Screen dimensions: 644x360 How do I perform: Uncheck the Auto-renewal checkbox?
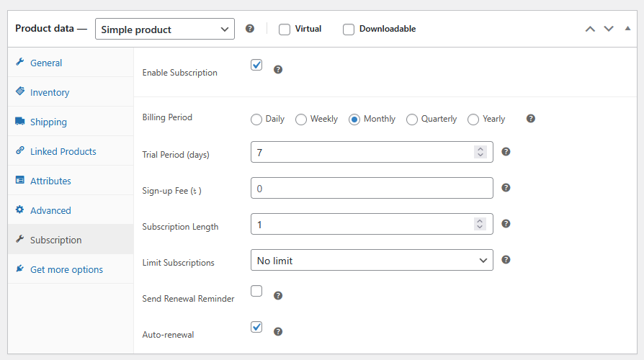click(256, 327)
